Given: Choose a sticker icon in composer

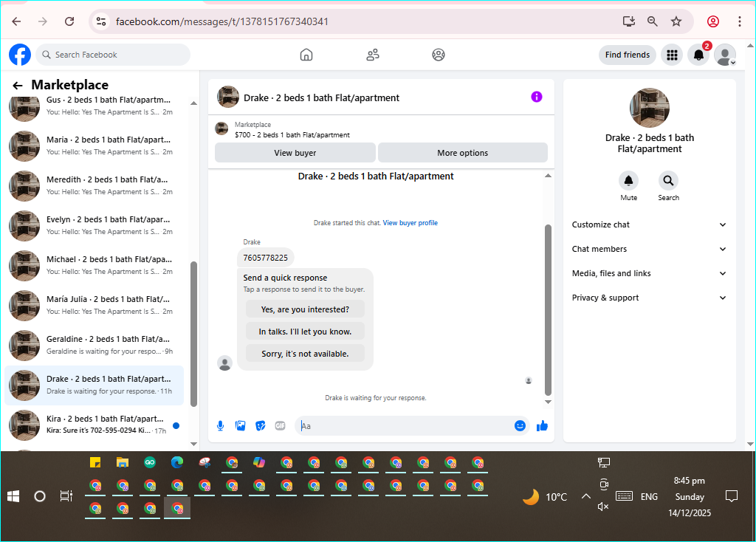Looking at the screenshot, I should coord(261,426).
